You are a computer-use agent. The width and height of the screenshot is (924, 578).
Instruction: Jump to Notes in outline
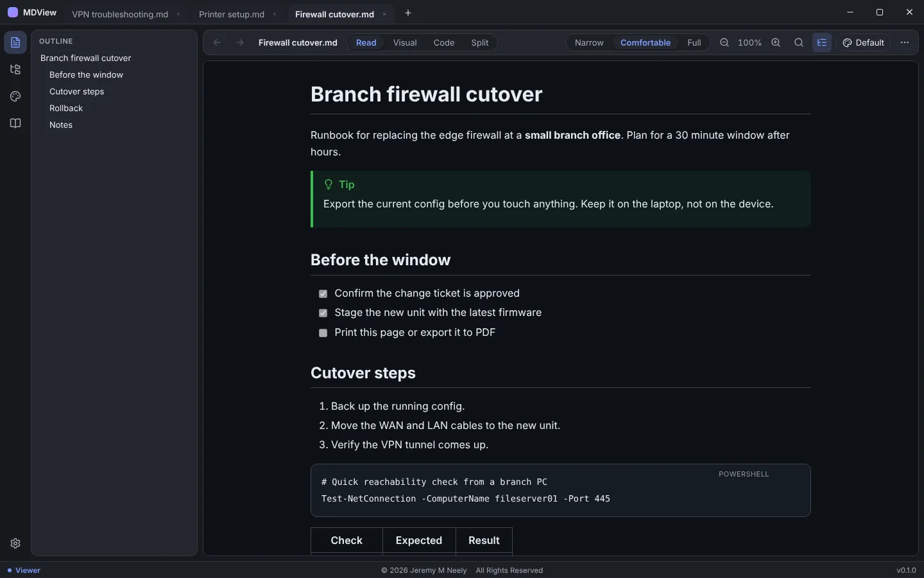coord(61,125)
